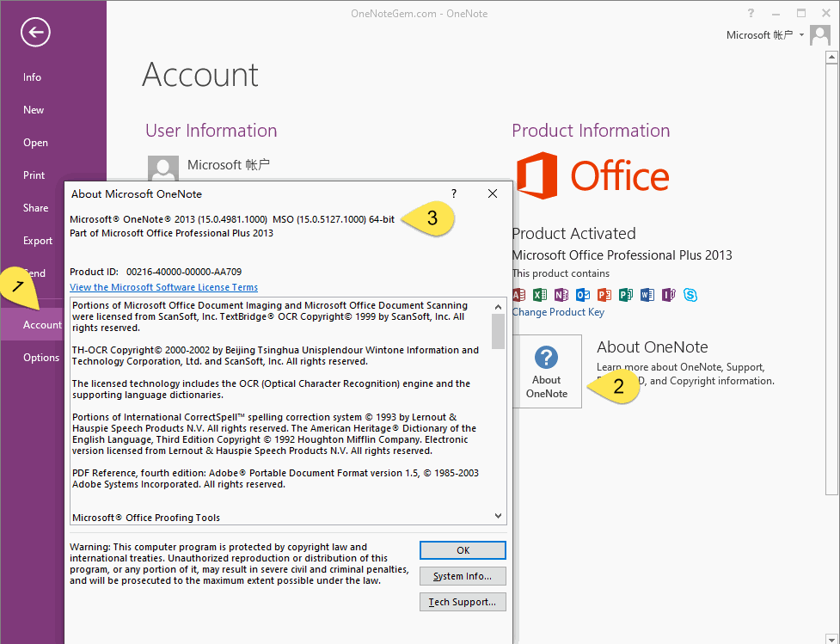Click the main window help icon
Screen dimensions: 840x644
tap(751, 13)
